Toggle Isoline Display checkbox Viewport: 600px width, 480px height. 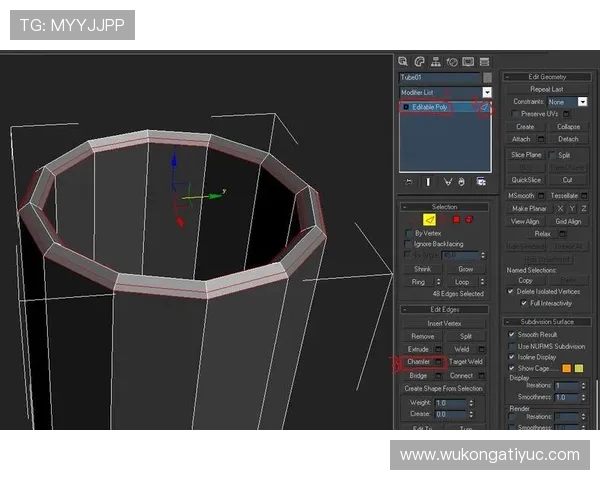pyautogui.click(x=511, y=357)
